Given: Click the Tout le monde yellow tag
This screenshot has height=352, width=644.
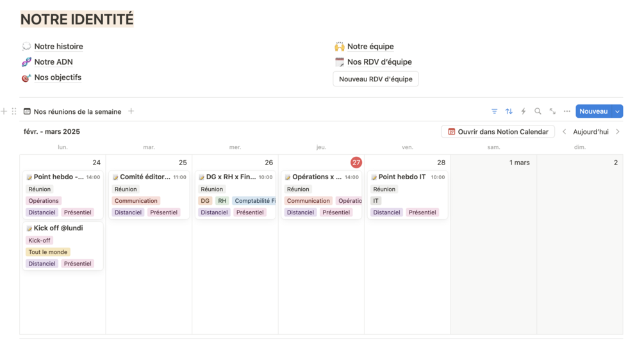Looking at the screenshot, I should click(48, 252).
